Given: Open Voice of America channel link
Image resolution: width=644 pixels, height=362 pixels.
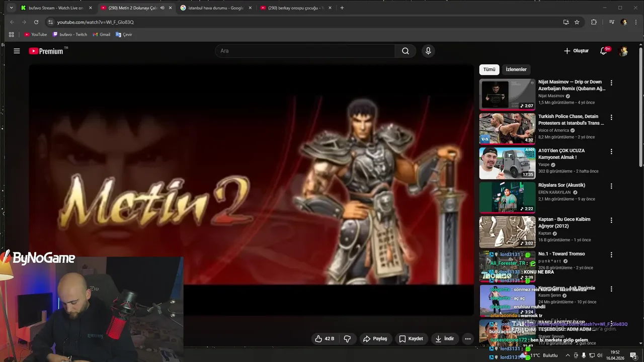Looking at the screenshot, I should [553, 130].
